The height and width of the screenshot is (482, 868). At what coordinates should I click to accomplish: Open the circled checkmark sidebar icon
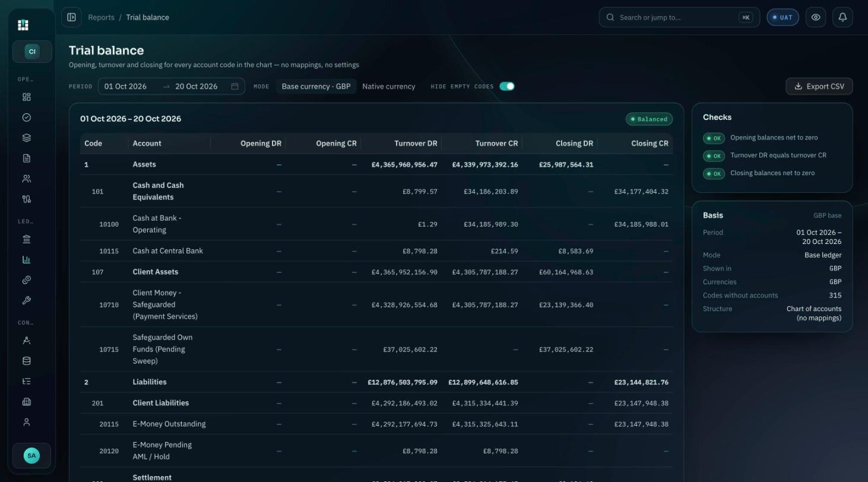(x=26, y=118)
